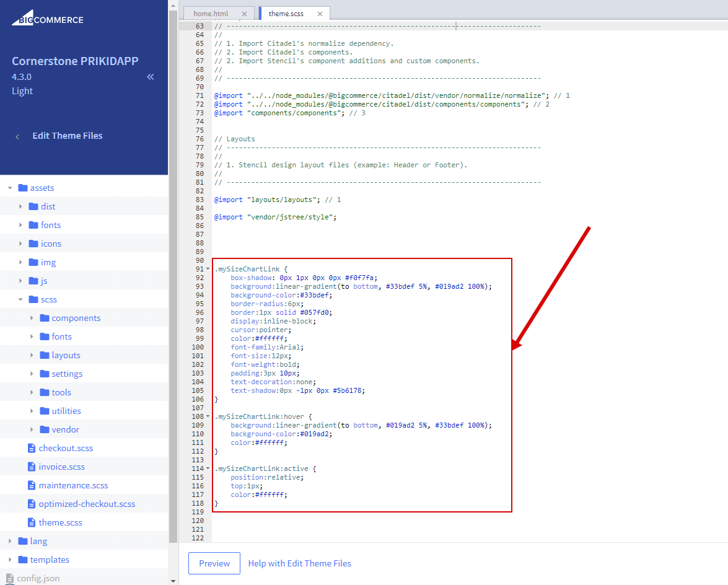Viewport: 728px width, 585px height.
Task: Open Help with Edit Theme Files link
Action: [x=299, y=563]
